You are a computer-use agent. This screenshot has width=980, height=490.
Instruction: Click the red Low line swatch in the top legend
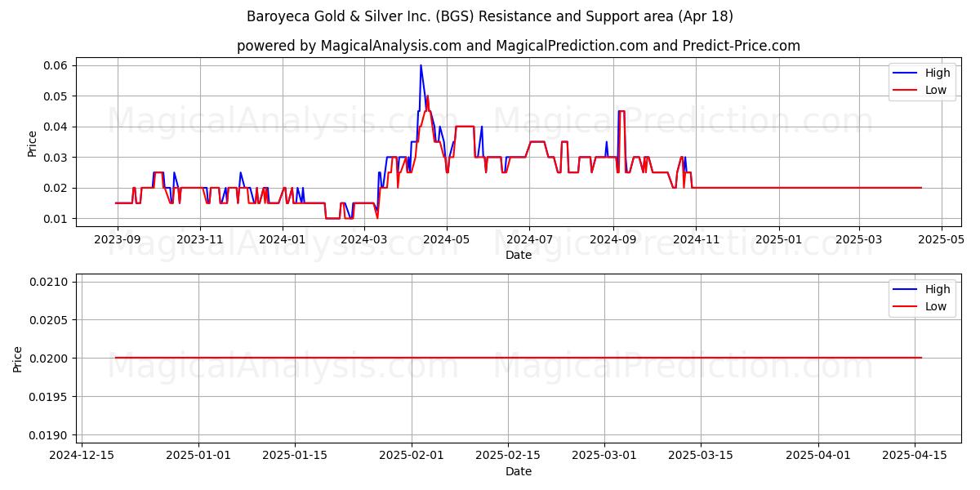tap(906, 91)
